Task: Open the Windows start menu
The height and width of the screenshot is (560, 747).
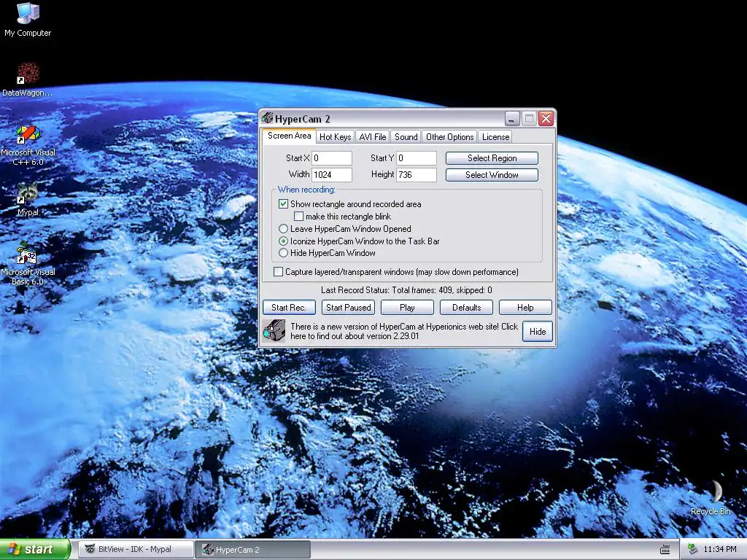Action: point(34,550)
